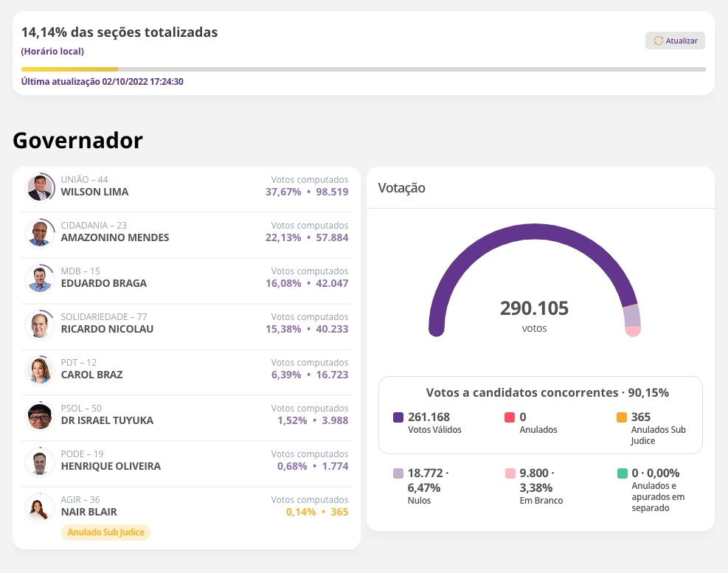The image size is (728, 573).
Task: Select the orange Anulados Sub Judice marker
Action: pos(621,417)
